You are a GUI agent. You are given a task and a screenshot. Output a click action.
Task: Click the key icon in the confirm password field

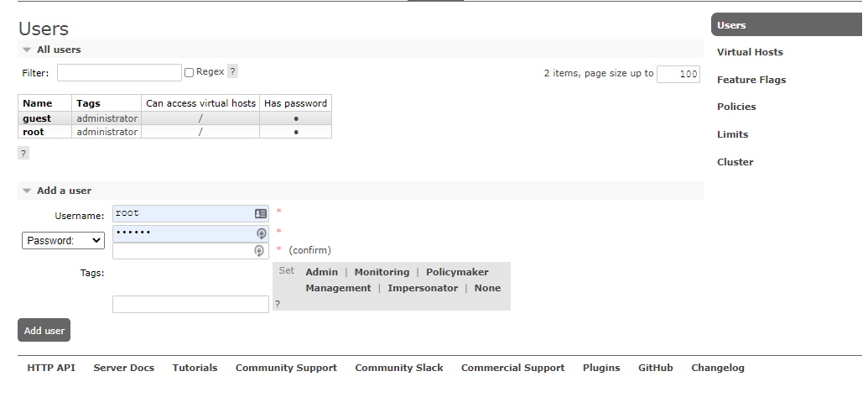coord(258,250)
